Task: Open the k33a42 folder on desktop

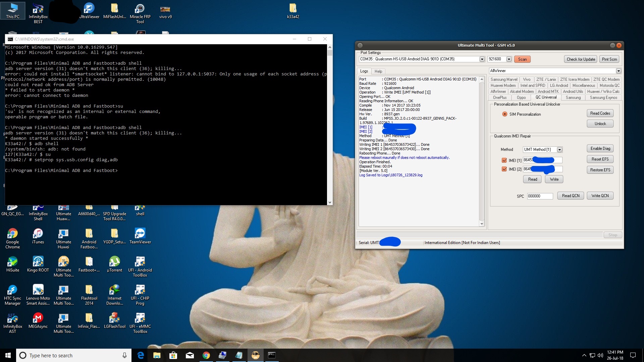Action: (293, 11)
